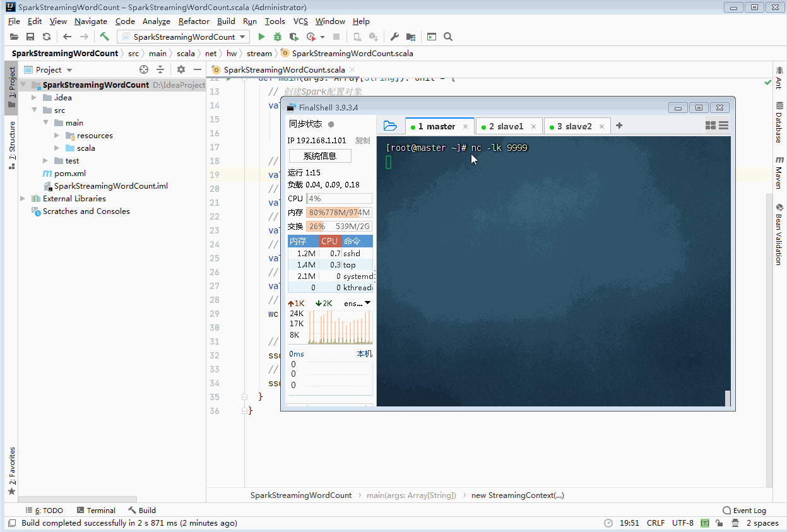Viewport: 787px width, 532px height.
Task: Open the Database side tool window
Action: click(x=779, y=122)
